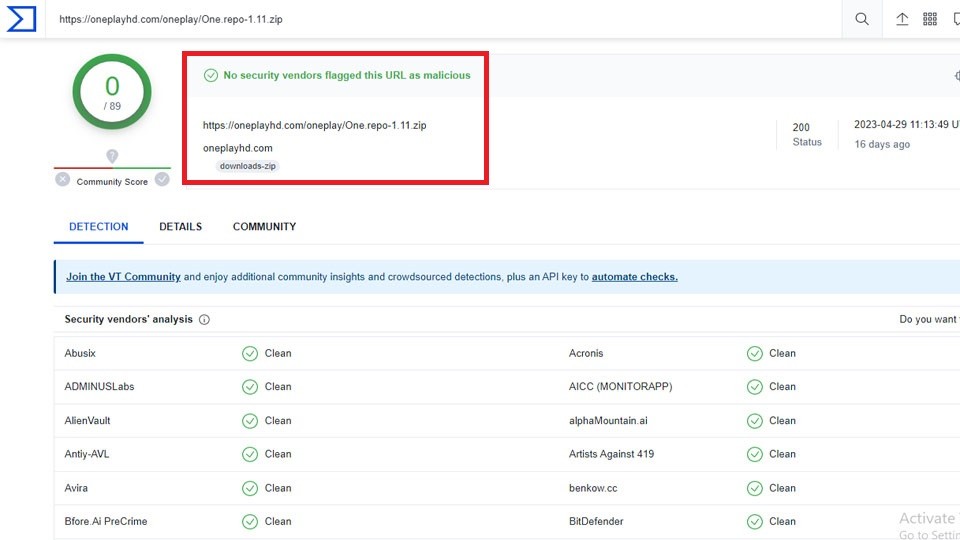The image size is (960, 540).
Task: Click the Acronis Clean checkmark icon
Action: point(755,354)
